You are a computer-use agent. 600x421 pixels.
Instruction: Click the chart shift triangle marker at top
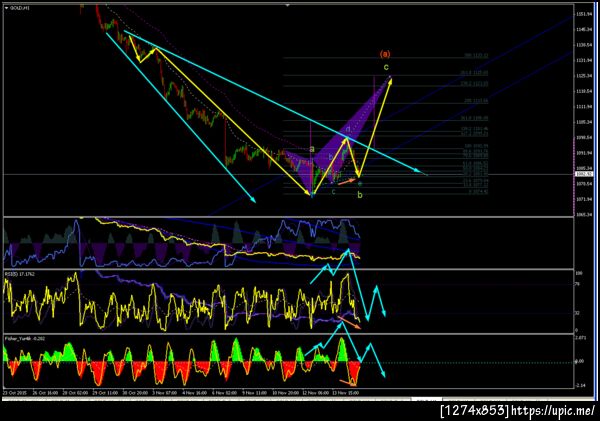[x=288, y=5]
